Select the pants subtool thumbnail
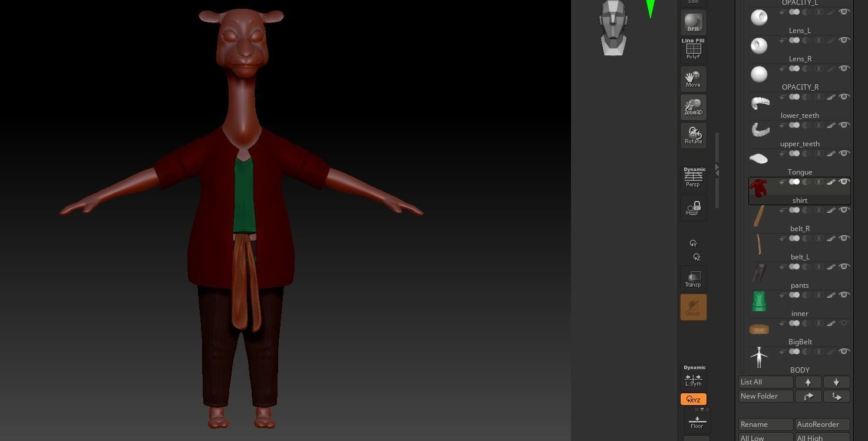This screenshot has width=868, height=441. [x=759, y=272]
